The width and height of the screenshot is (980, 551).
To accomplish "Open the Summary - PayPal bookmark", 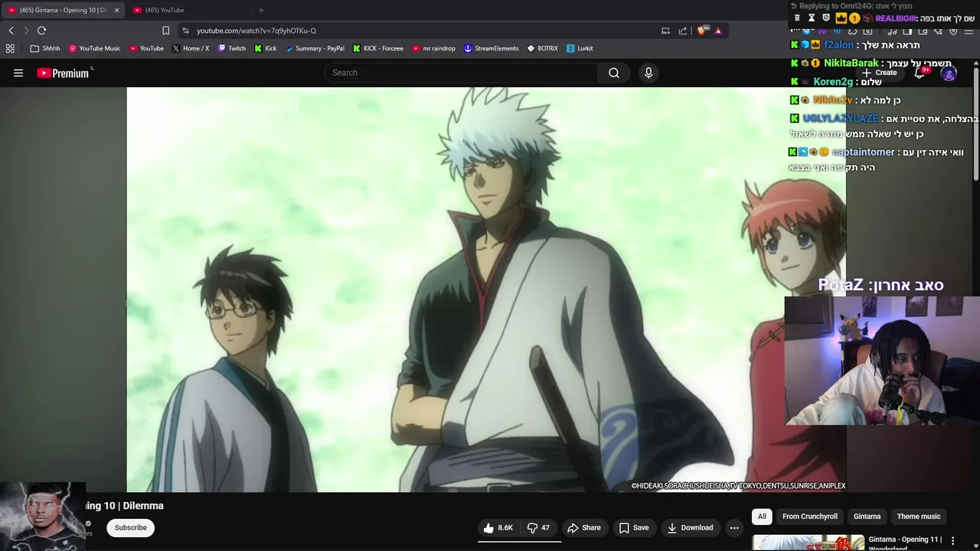I will [315, 48].
